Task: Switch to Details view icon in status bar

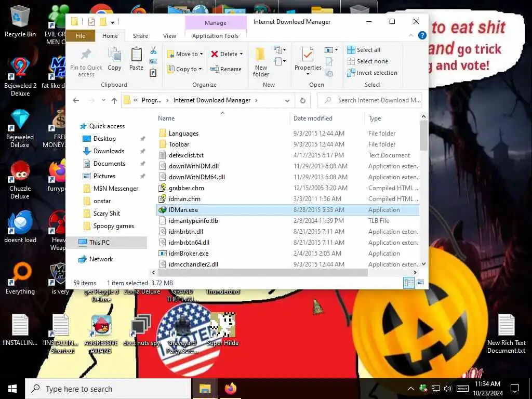Action: click(409, 283)
